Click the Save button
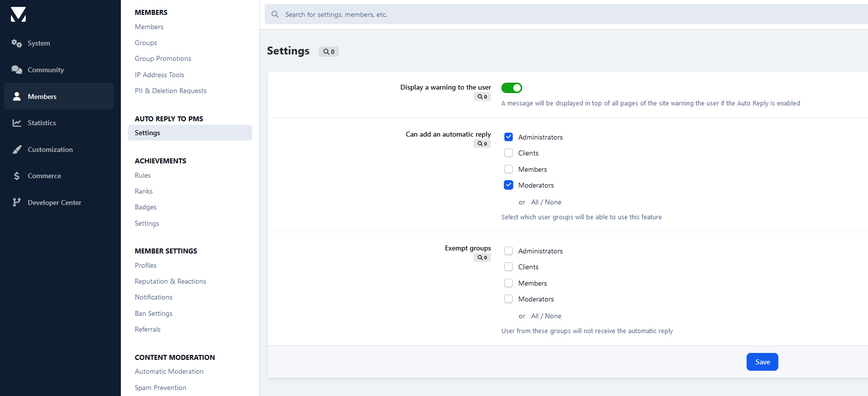This screenshot has height=396, width=868. click(x=762, y=362)
